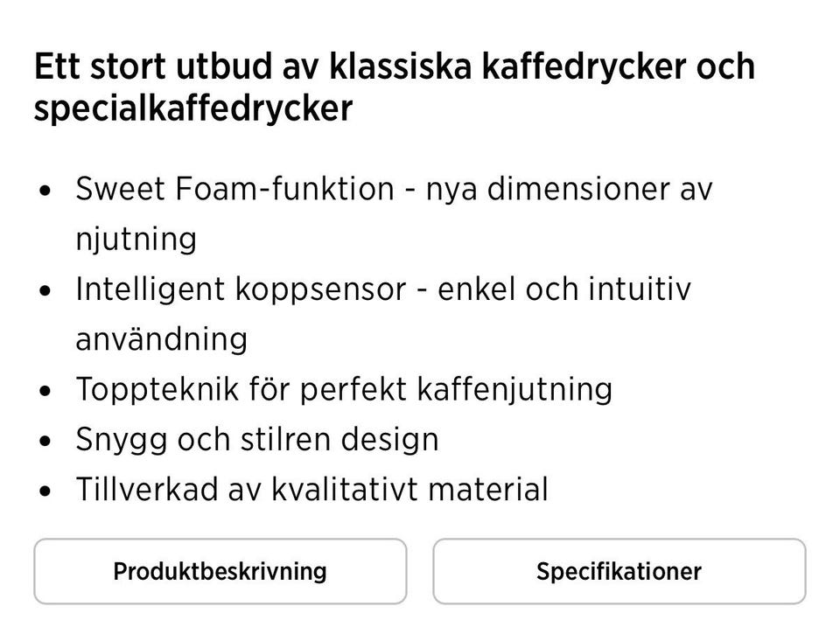The image size is (840, 634).
Task: Click the bullet dot before Tillverkad
Action: pos(45,490)
